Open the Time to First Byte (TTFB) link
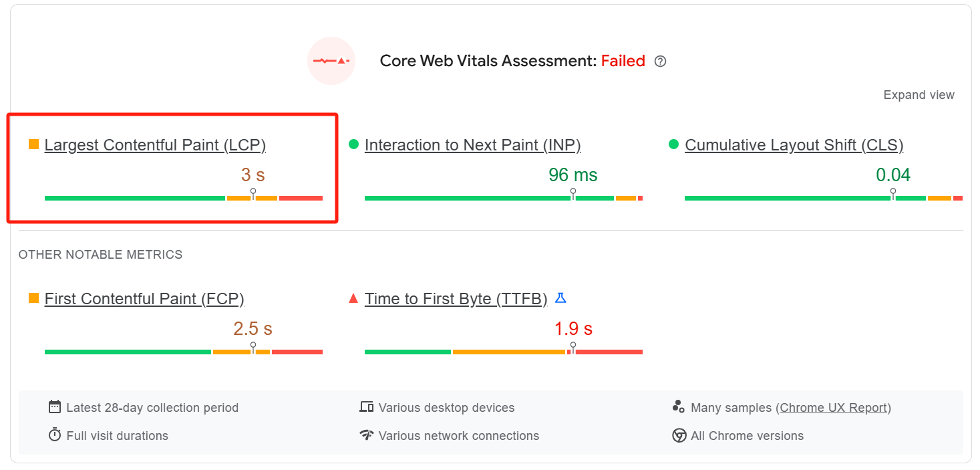This screenshot has height=470, width=980. (x=456, y=299)
